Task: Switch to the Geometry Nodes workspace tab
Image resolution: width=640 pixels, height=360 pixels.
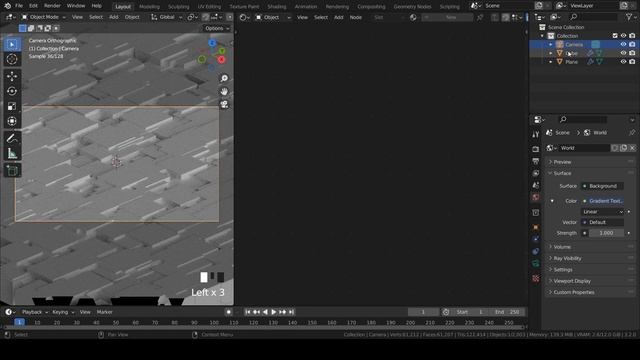Action: pyautogui.click(x=412, y=7)
